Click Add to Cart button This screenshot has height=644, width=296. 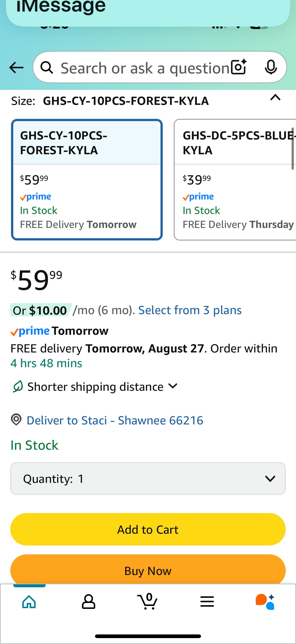pyautogui.click(x=148, y=530)
